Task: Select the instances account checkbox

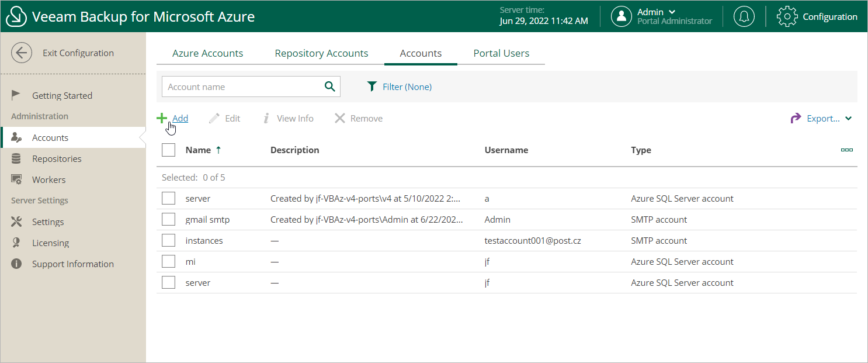Action: 169,240
